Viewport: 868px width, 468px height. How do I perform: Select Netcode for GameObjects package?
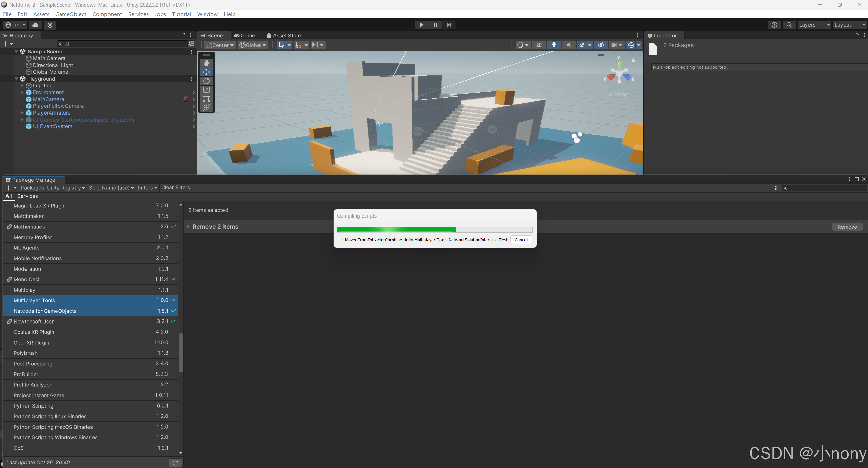tap(90, 311)
